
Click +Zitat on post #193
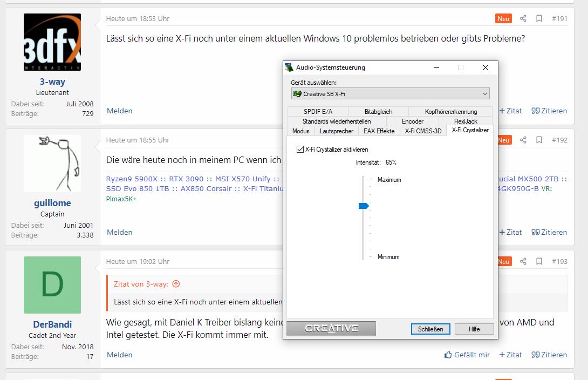tap(510, 355)
